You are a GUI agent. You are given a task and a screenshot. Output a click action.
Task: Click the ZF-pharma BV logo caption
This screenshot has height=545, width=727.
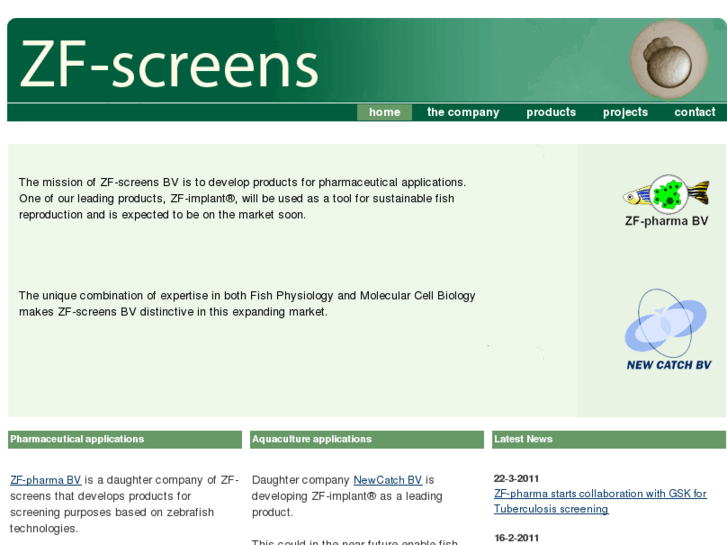(666, 221)
